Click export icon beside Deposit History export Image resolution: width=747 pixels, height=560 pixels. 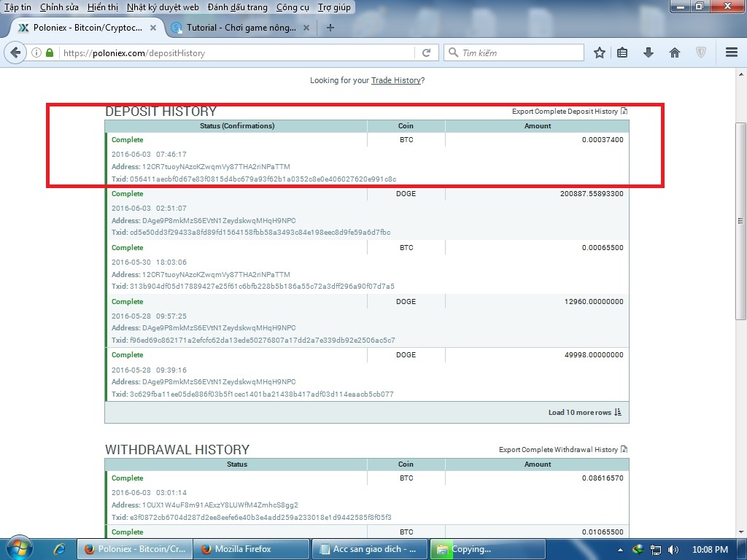point(624,111)
